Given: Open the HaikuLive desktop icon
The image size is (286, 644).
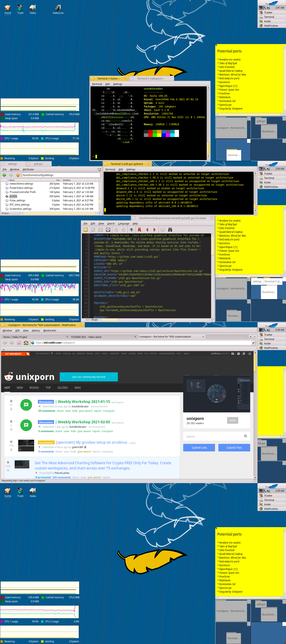Looking at the screenshot, I should tap(58, 9).
